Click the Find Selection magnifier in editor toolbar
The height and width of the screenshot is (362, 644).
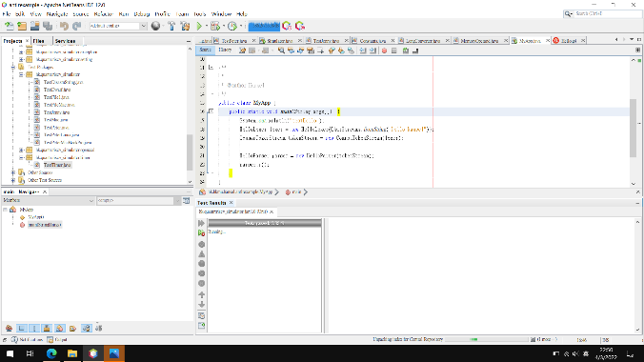281,50
